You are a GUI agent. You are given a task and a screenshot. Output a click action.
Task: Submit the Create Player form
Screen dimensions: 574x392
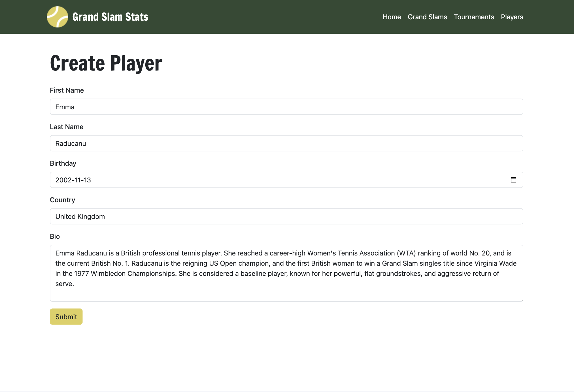[x=66, y=316]
